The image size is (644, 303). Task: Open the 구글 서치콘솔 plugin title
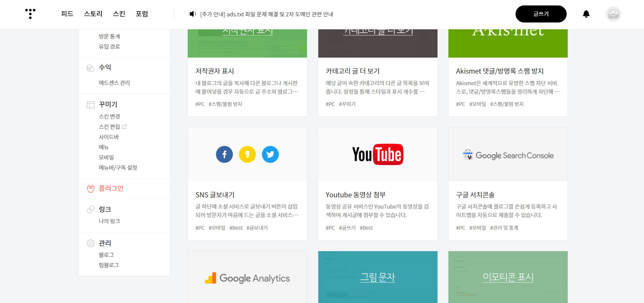tap(475, 195)
